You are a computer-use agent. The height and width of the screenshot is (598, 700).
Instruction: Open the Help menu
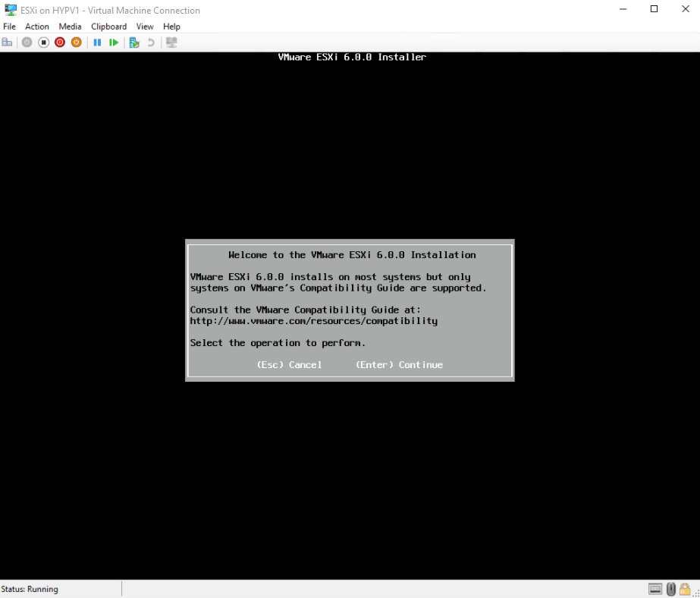pos(171,27)
